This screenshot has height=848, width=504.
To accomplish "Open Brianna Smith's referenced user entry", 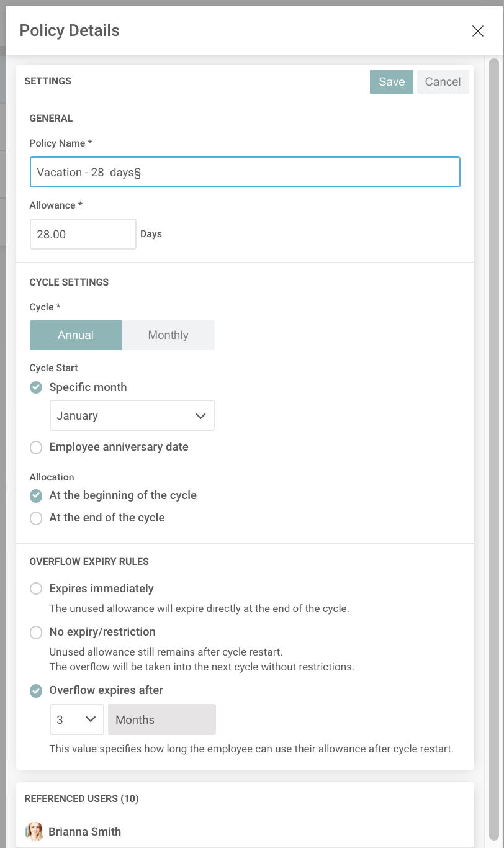I will (x=84, y=832).
